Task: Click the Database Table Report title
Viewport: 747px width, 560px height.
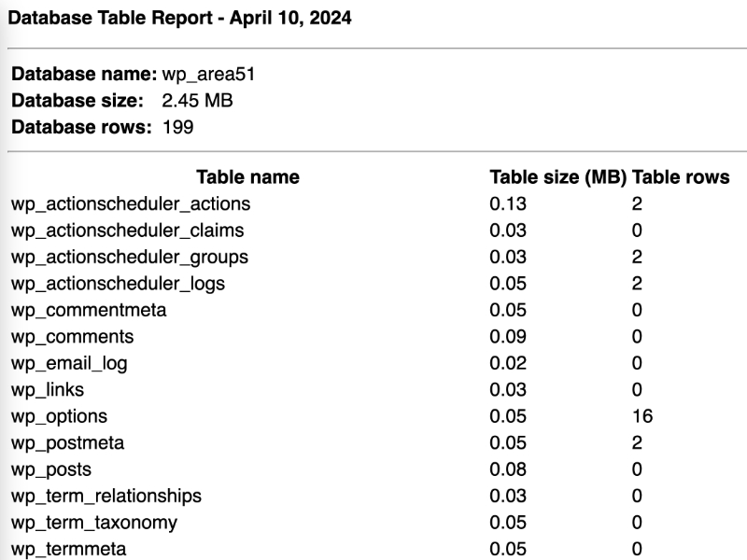Action: [x=179, y=18]
